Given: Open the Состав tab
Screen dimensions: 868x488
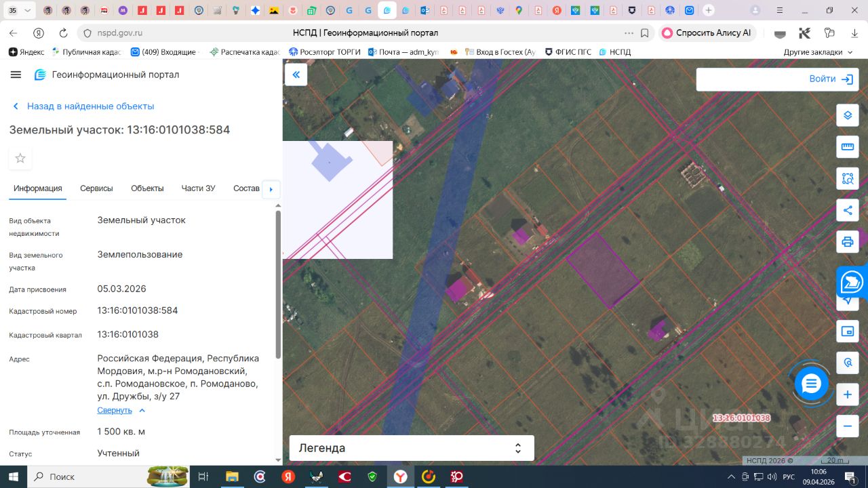Looking at the screenshot, I should coord(246,188).
